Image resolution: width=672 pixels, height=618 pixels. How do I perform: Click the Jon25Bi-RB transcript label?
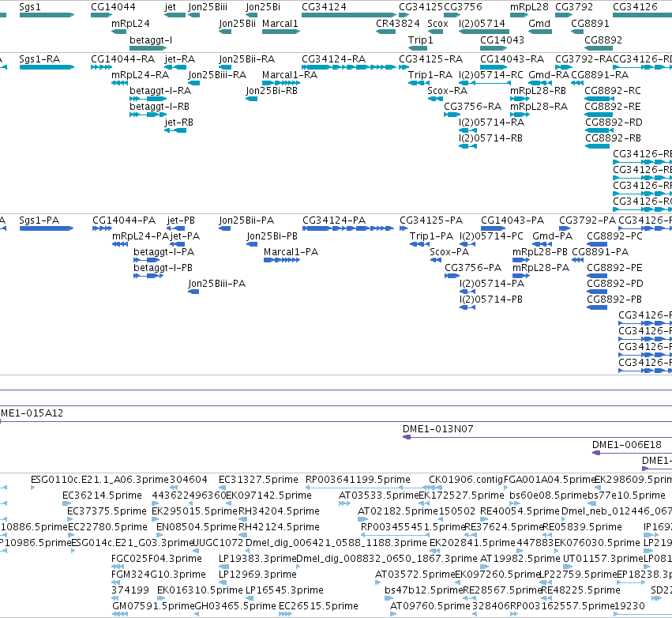(272, 91)
